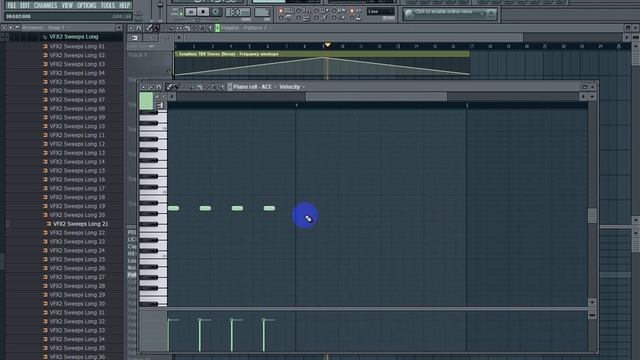This screenshot has height=360, width=640.
Task: Open the FILE menu
Action: pos(11,5)
